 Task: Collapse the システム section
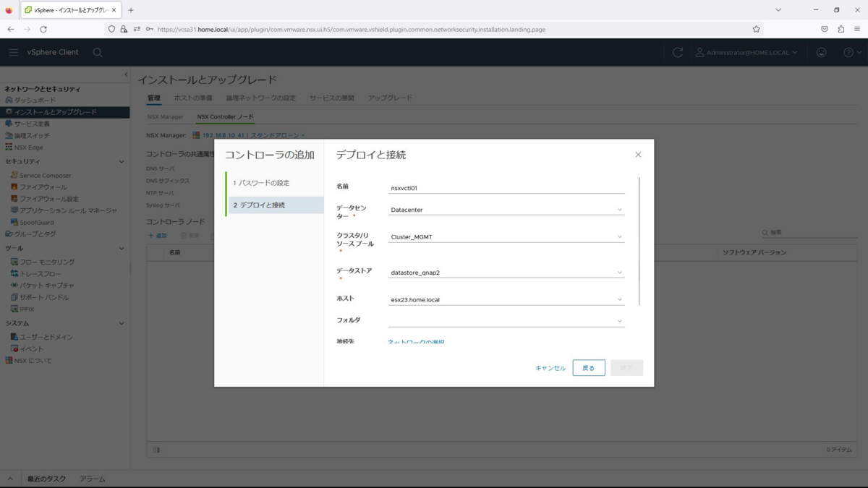pos(122,323)
